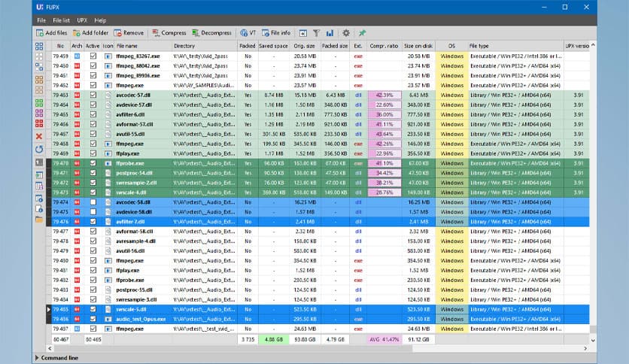The height and width of the screenshot is (364, 629).
Task: Open the File menu
Action: click(41, 20)
